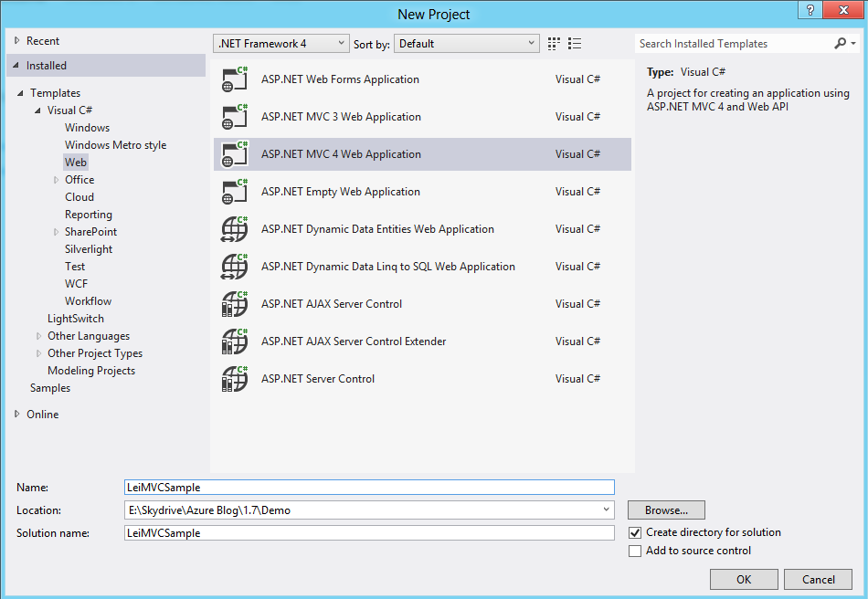Collapse the Installed section arrow
The height and width of the screenshot is (599, 868).
pyautogui.click(x=16, y=65)
